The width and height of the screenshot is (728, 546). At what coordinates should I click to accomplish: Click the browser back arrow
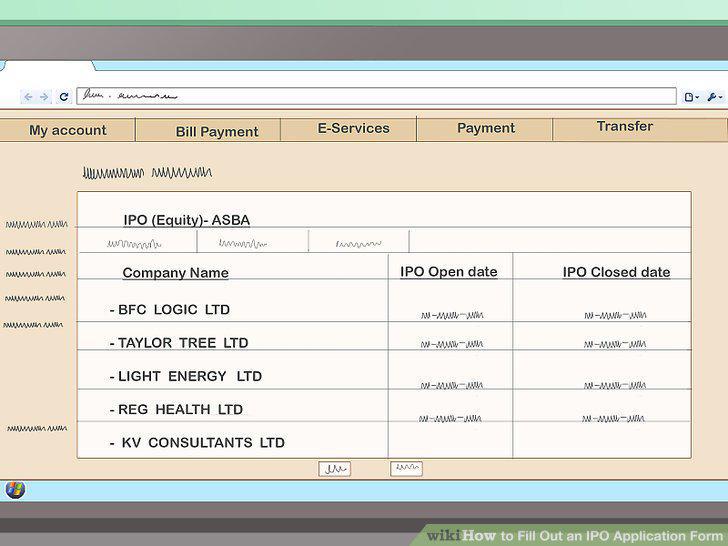[x=28, y=97]
